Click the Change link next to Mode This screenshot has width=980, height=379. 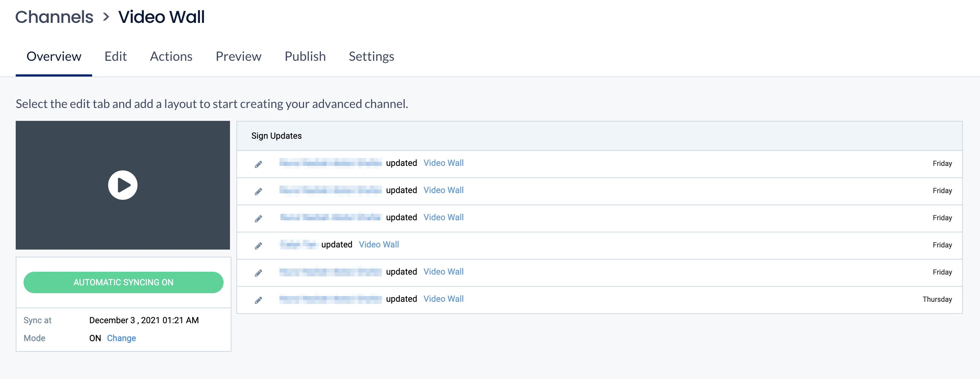(121, 338)
